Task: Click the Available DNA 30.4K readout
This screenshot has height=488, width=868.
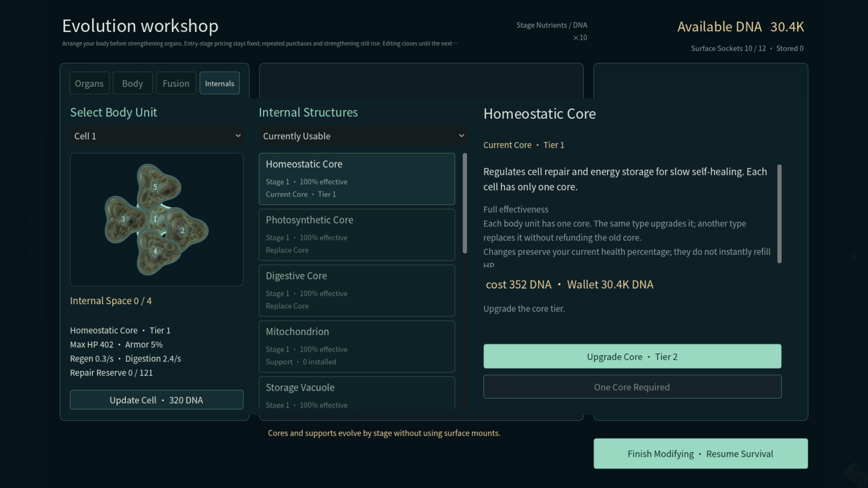Action: (x=741, y=27)
